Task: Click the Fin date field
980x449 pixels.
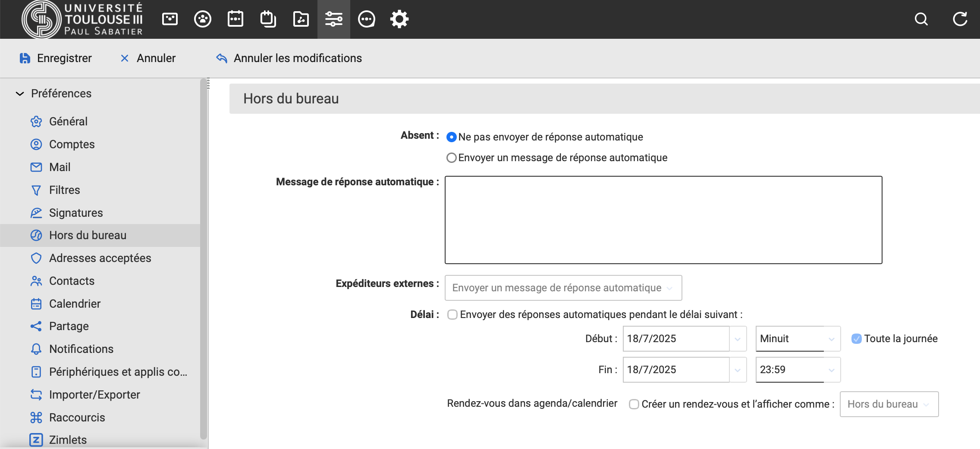Action: (x=676, y=370)
